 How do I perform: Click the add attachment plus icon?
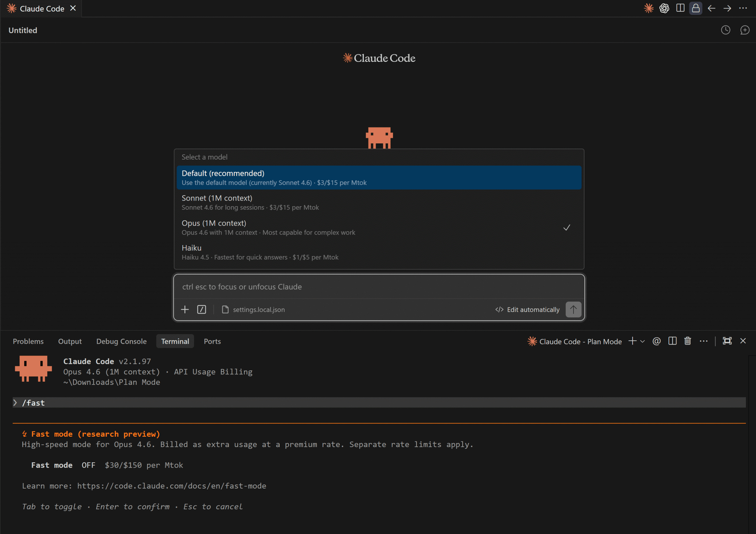pyautogui.click(x=185, y=310)
